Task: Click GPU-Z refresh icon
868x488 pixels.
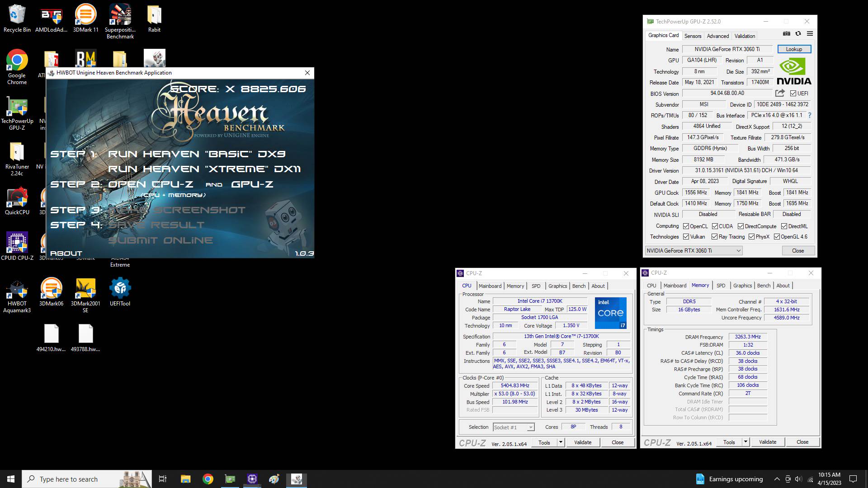Action: 798,34
